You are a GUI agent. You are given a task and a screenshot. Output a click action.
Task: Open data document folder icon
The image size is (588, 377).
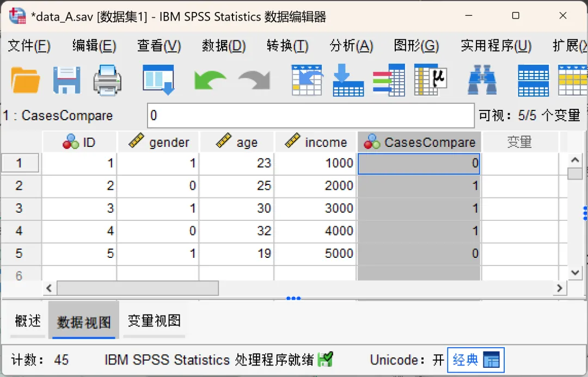(x=26, y=80)
